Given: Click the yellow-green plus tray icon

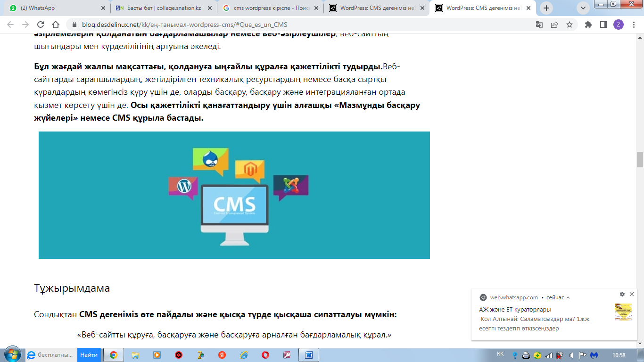Looking at the screenshot, I should 537,355.
